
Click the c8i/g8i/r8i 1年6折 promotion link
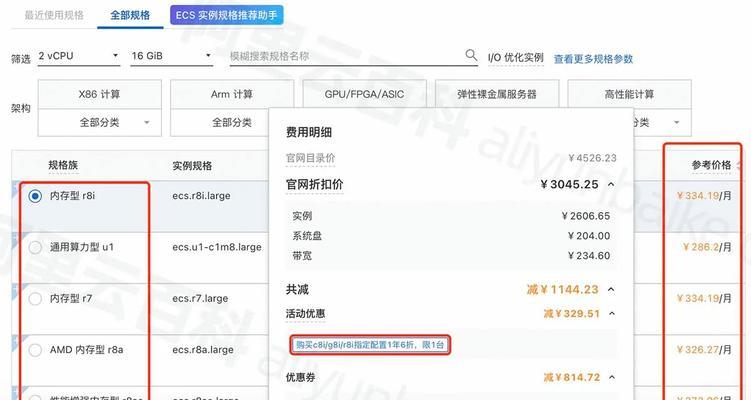(x=370, y=345)
